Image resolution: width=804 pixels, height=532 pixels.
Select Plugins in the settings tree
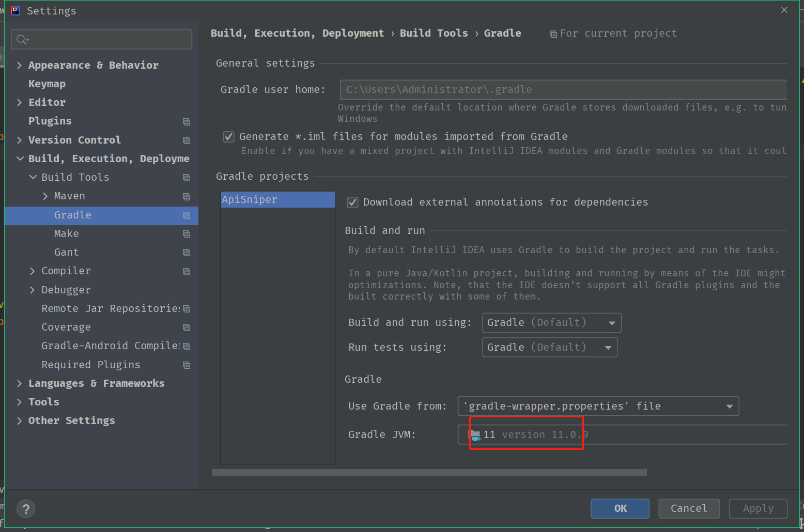50,121
